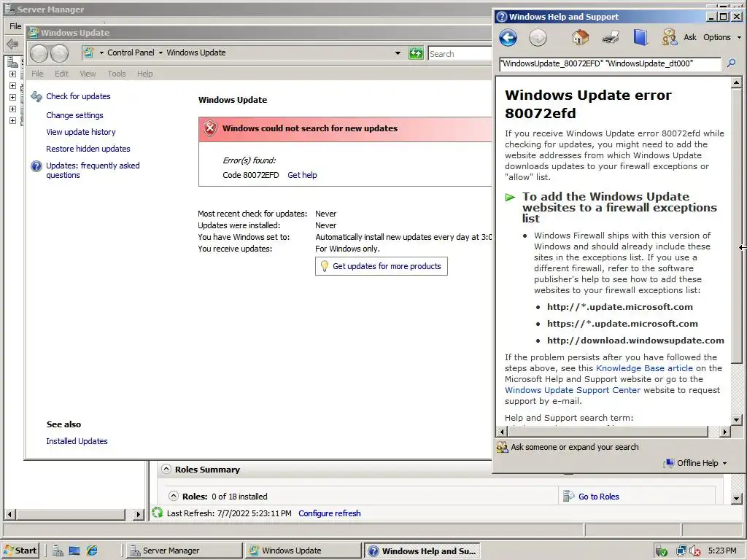Open dropdown arrow after Control Panel breadcrumb
Viewport: 747px width, 560px height.
[x=161, y=52]
